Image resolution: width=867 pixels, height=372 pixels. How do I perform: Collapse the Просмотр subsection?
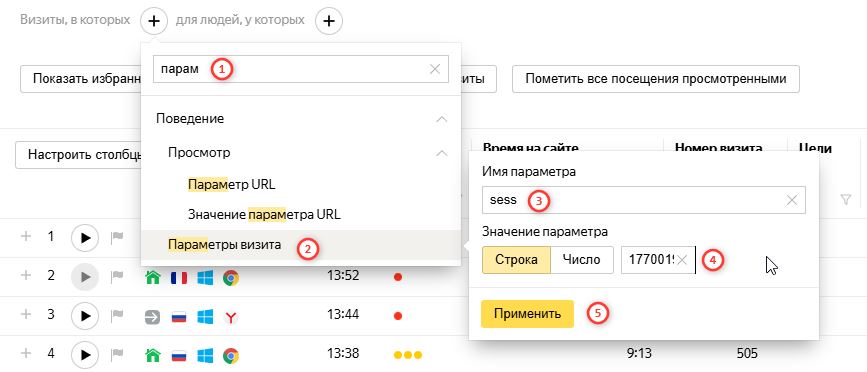(441, 153)
